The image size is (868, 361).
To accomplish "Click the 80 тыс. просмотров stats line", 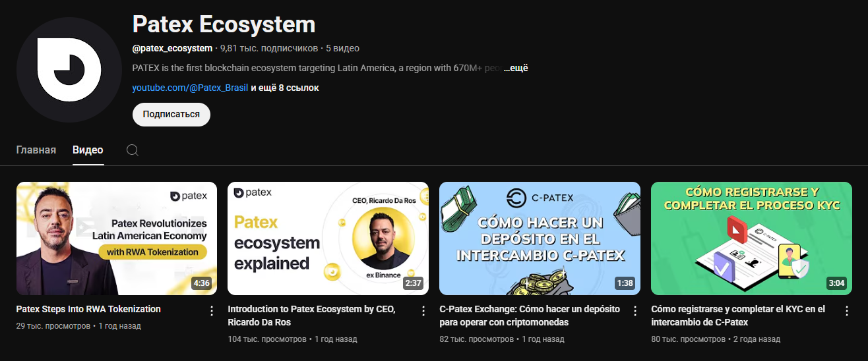I will point(716,339).
